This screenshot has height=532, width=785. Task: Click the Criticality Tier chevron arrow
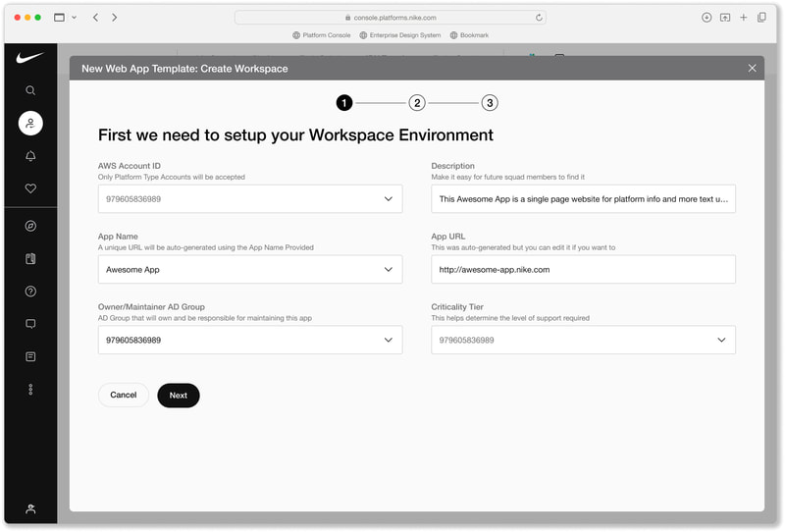pyautogui.click(x=721, y=341)
